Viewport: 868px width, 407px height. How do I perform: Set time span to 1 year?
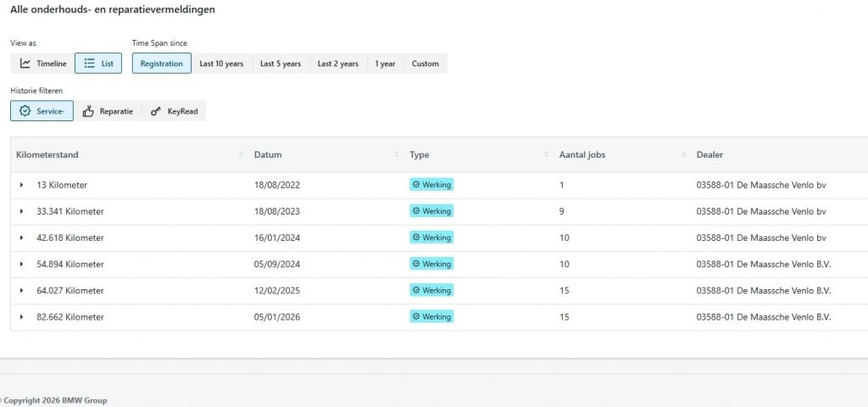[385, 64]
